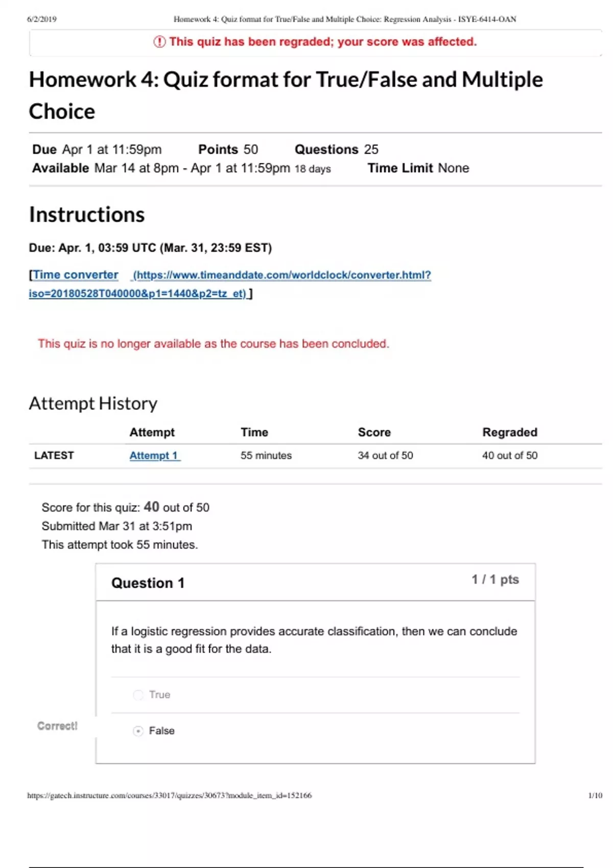Click the Time column header

point(254,432)
